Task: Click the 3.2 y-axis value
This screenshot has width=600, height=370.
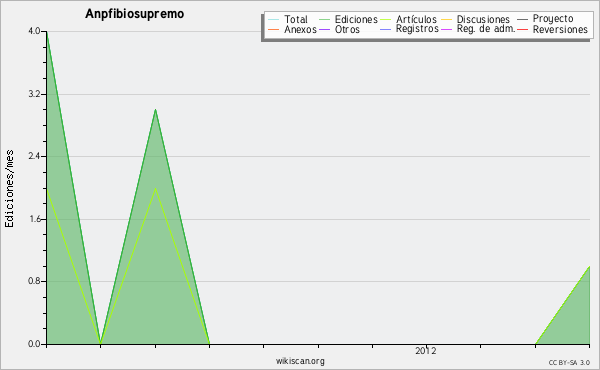Action: click(35, 94)
